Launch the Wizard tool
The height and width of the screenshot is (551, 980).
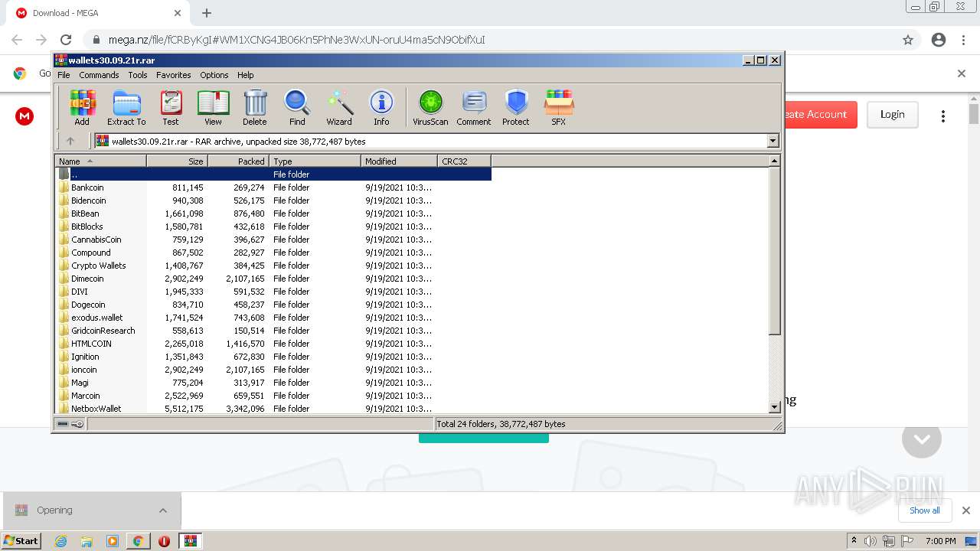pyautogui.click(x=339, y=108)
